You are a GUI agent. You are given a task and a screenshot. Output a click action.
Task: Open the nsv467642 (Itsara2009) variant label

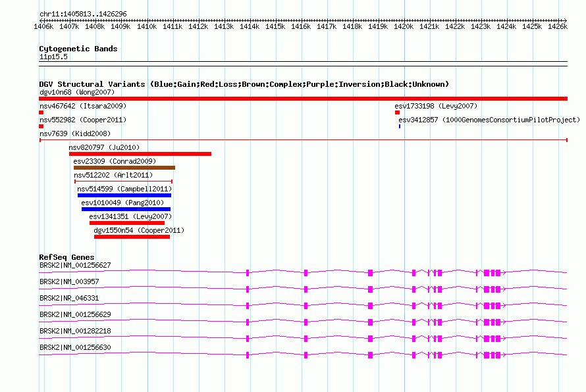(x=83, y=106)
